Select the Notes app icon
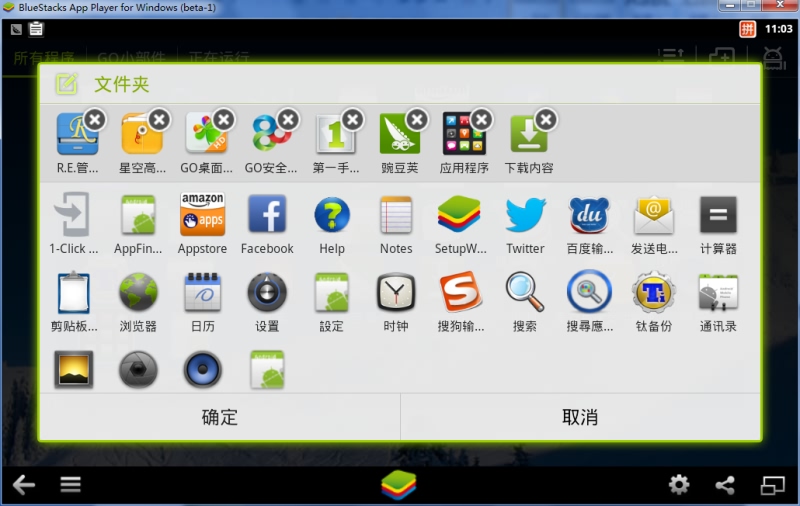 pyautogui.click(x=396, y=215)
